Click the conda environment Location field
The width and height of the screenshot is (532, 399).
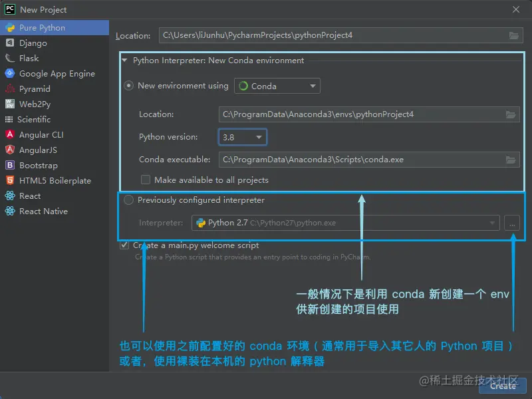(369, 114)
